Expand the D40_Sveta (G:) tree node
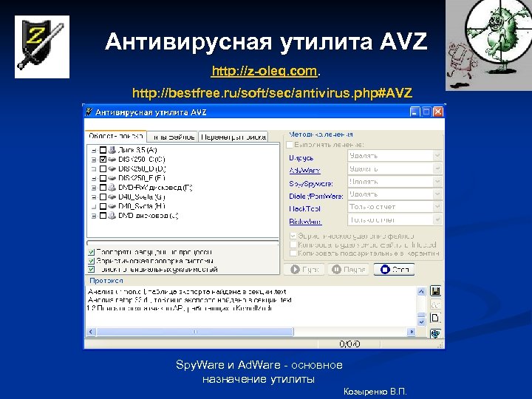The width and height of the screenshot is (532, 399). 94,197
